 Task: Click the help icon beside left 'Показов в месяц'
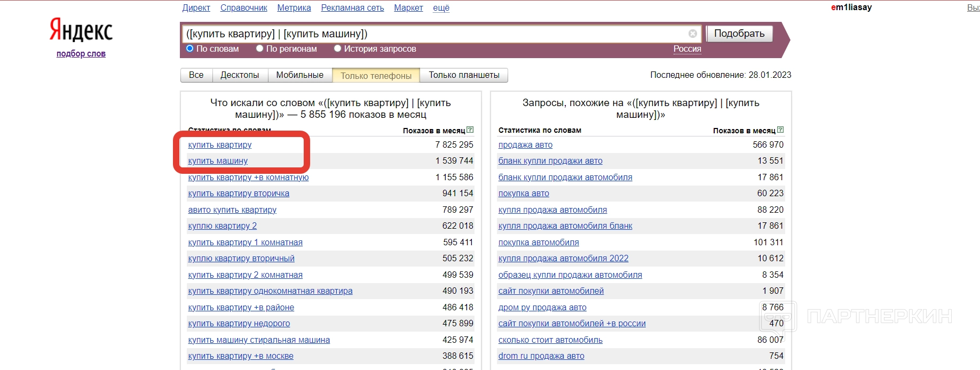click(470, 130)
